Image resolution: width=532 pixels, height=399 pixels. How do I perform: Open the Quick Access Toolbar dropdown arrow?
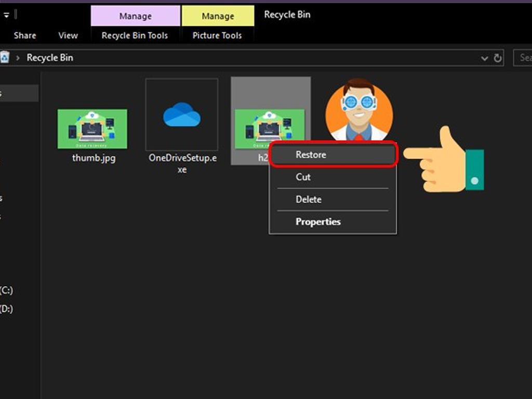[6, 15]
